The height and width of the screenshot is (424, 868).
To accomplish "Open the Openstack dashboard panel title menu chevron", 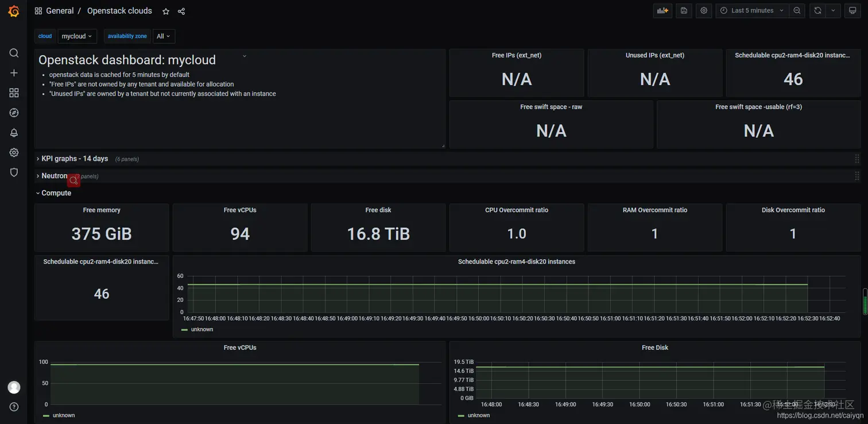I will [x=245, y=56].
